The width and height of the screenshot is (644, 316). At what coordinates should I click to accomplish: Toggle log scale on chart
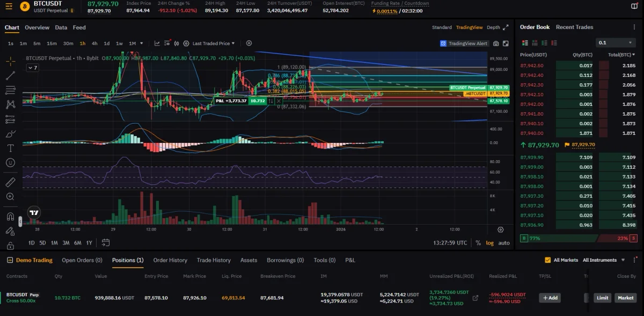490,243
